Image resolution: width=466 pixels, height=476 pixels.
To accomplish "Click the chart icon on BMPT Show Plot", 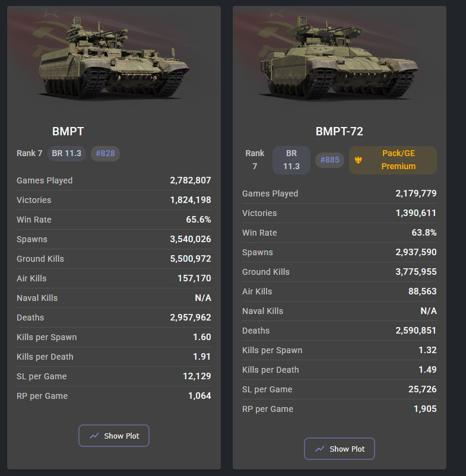I will click(x=94, y=436).
